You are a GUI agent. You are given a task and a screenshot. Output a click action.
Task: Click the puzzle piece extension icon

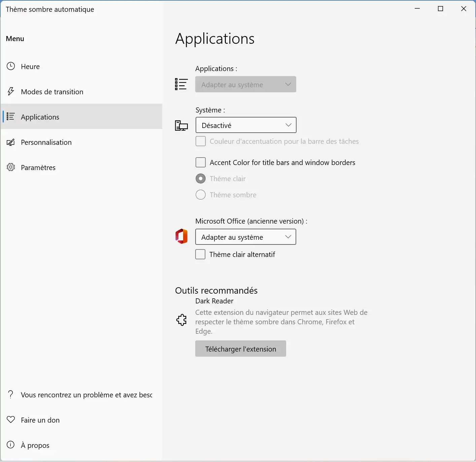pyautogui.click(x=181, y=320)
